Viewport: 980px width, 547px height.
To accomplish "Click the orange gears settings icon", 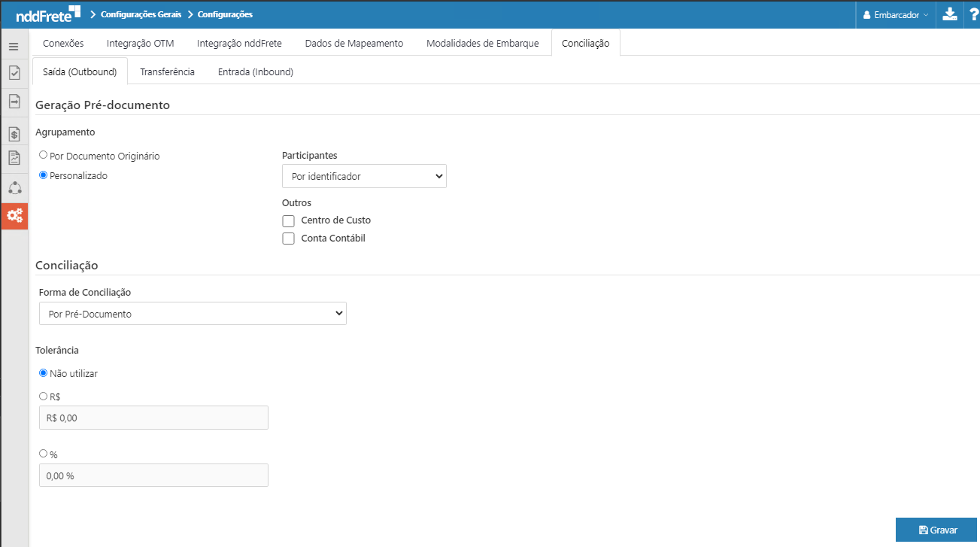I will coord(14,216).
